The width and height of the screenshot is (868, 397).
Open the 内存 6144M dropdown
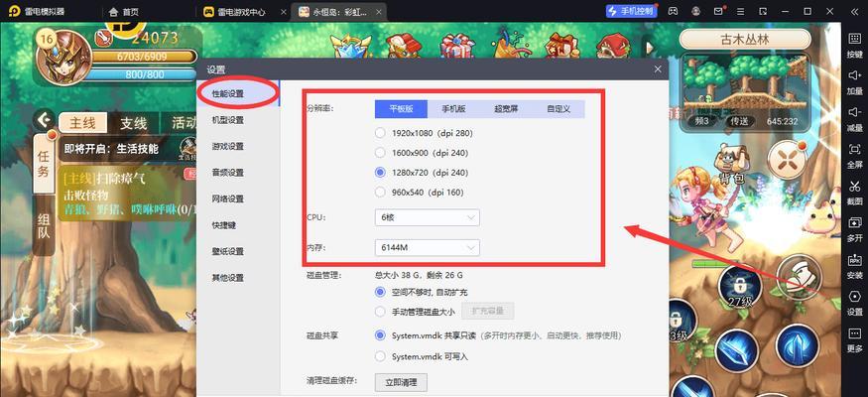click(427, 247)
